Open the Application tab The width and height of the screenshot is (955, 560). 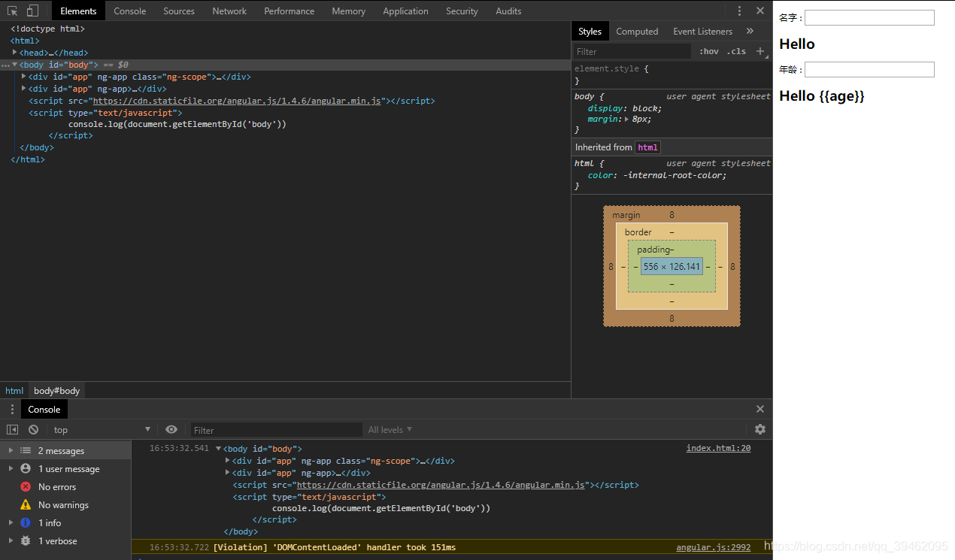click(405, 11)
